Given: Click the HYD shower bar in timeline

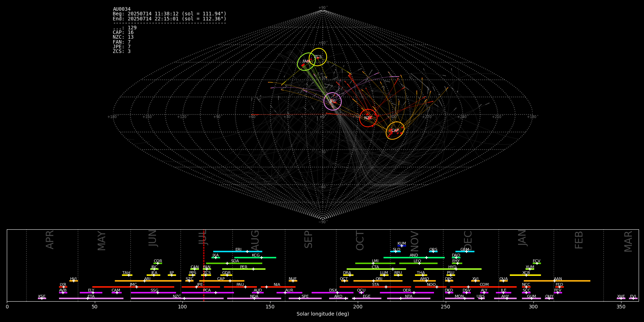Looking at the screenshot, I should click(x=453, y=269).
